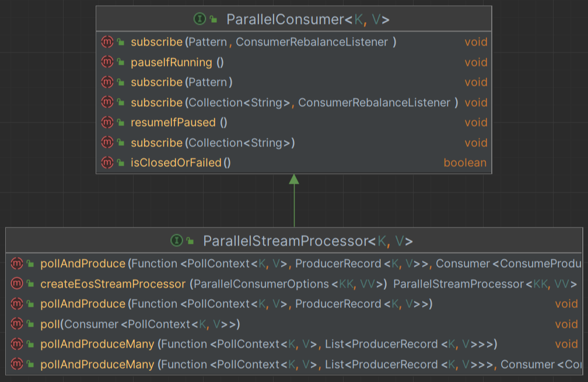This screenshot has height=382, width=588.
Task: Click the method icon of pollAndProduceMany returning void
Action: 17,344
